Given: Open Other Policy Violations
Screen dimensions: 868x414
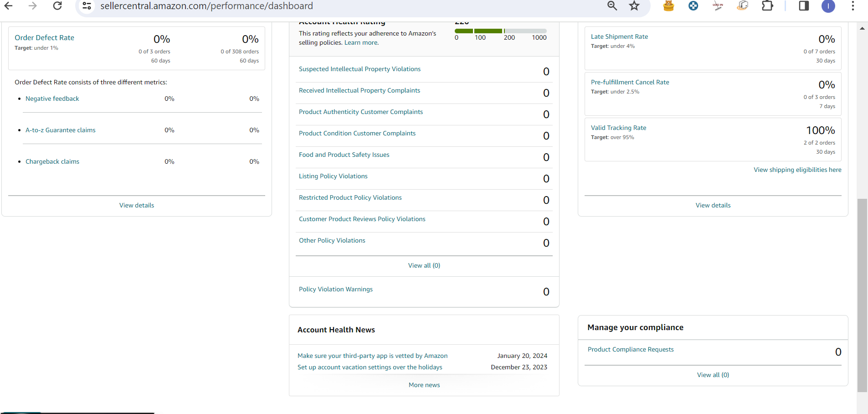Looking at the screenshot, I should 332,240.
